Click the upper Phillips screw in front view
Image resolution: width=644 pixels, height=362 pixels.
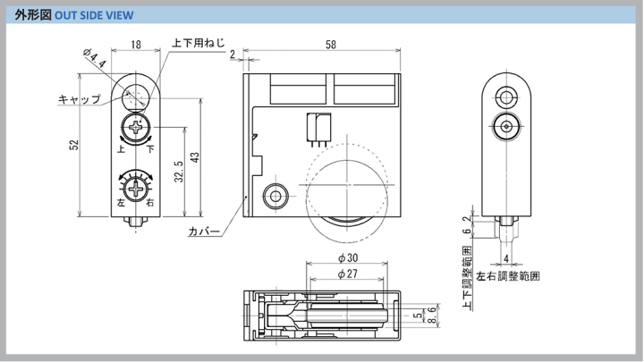(137, 129)
